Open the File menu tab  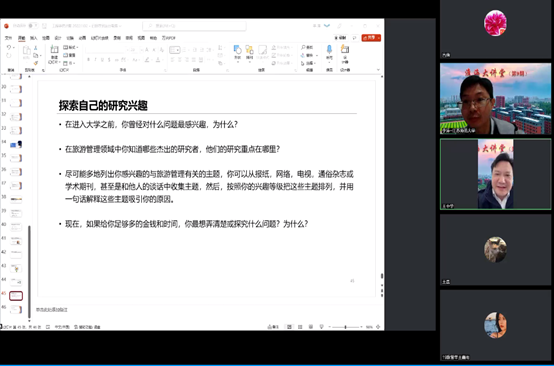pos(9,38)
